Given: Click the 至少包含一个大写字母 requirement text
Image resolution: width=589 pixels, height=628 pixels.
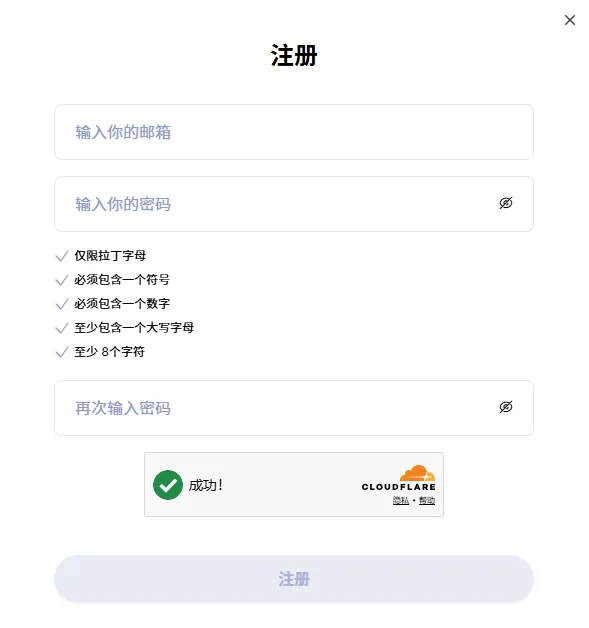Looking at the screenshot, I should 134,328.
